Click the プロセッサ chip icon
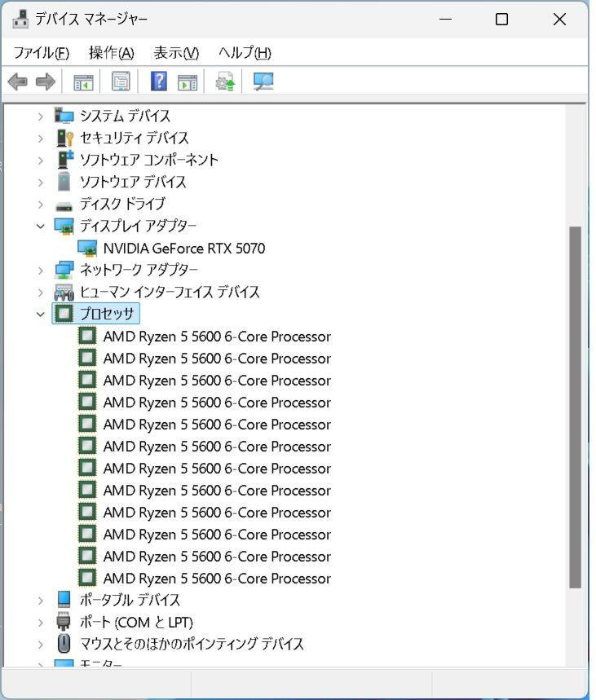Screen dimensions: 596x700 tap(64, 314)
